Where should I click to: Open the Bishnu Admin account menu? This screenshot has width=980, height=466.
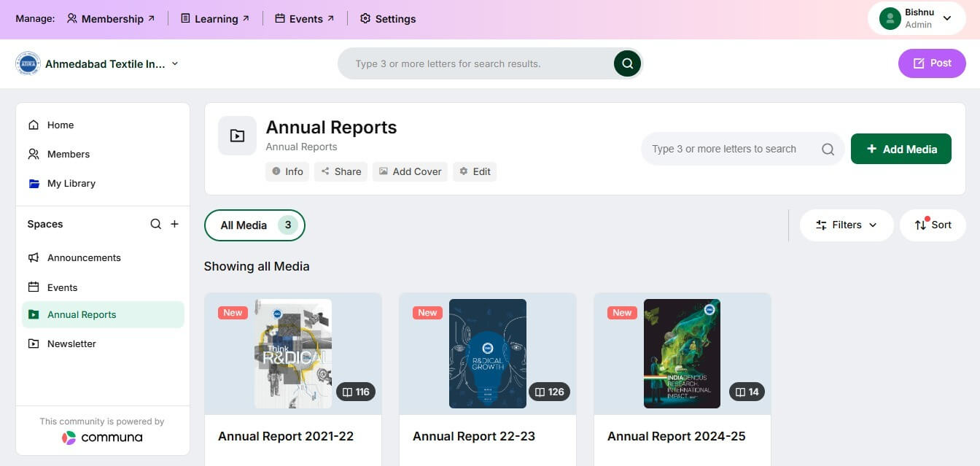917,18
